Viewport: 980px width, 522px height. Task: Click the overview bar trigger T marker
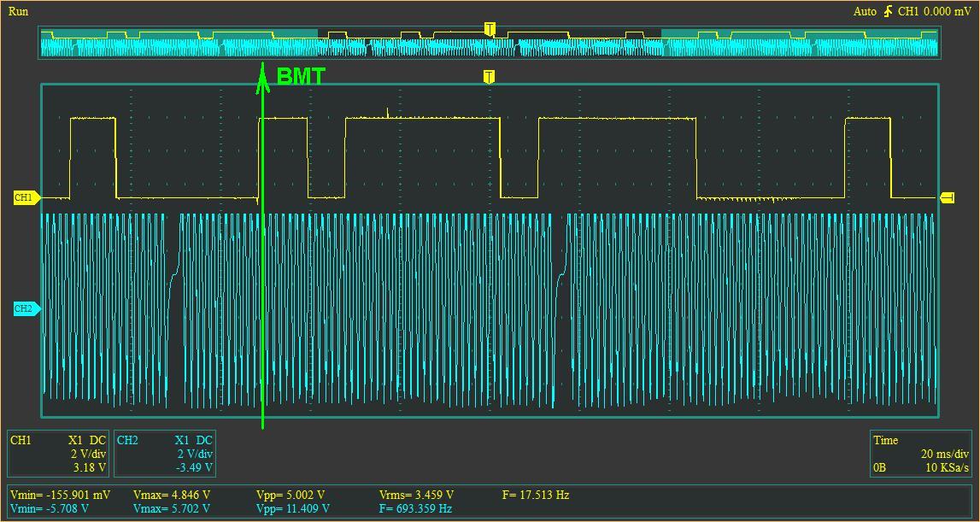pos(490,29)
